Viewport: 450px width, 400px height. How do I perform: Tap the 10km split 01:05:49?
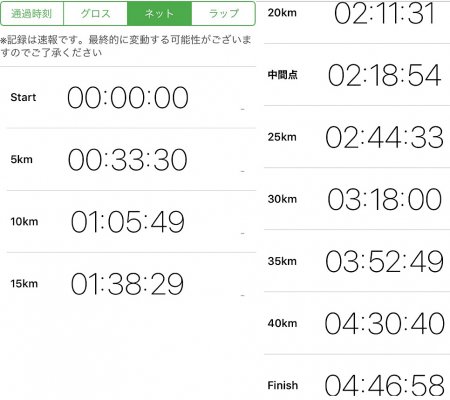128,222
